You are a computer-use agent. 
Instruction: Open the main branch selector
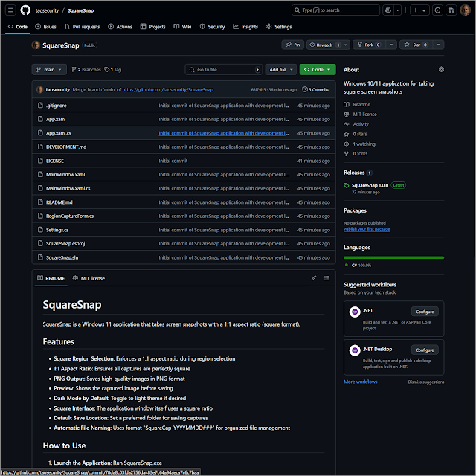point(49,69)
